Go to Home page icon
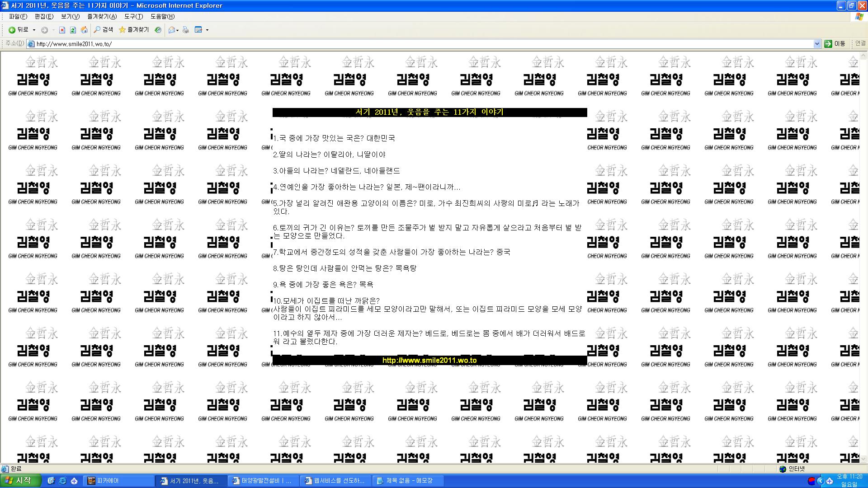868x488 pixels. click(x=84, y=30)
